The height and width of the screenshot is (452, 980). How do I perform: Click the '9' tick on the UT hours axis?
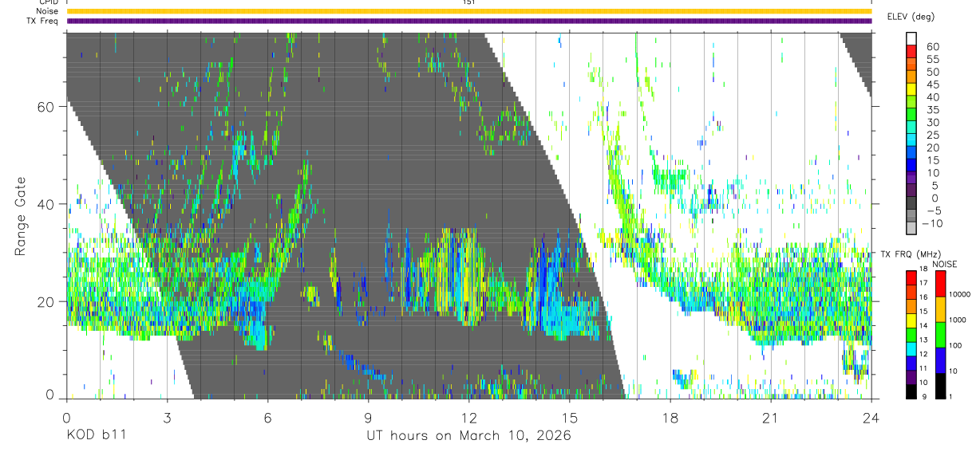[x=368, y=417]
